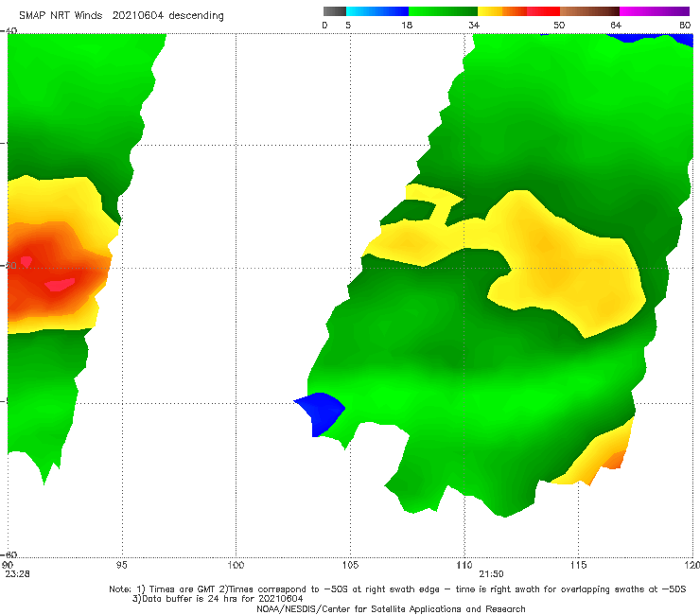Click the color bar label '18'
The width and height of the screenshot is (700, 615).
click(x=407, y=26)
